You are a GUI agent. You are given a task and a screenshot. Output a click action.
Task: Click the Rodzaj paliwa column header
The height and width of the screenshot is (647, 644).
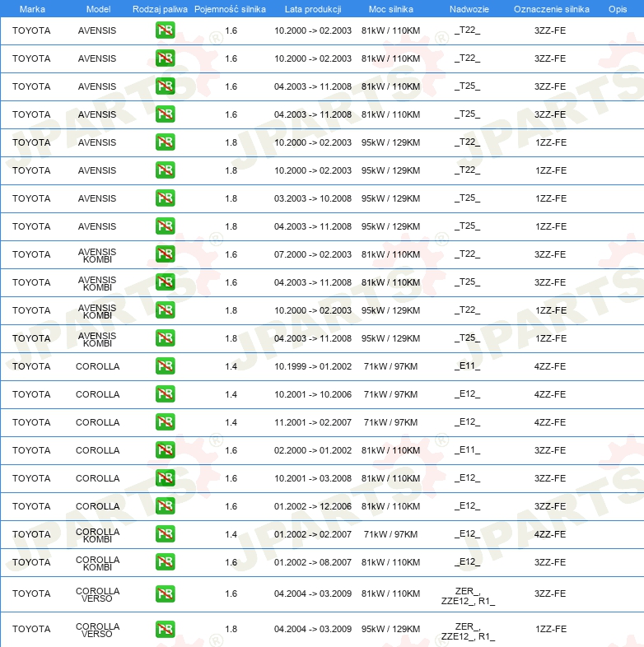point(160,9)
